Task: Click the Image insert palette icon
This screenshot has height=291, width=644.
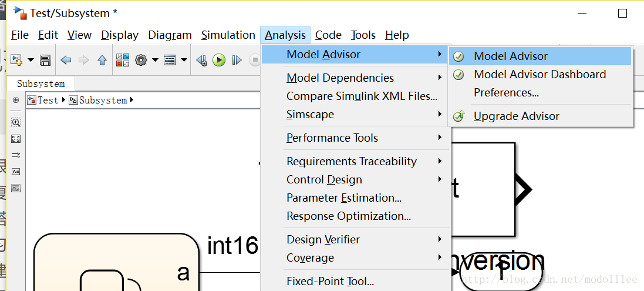Action: click(x=16, y=188)
